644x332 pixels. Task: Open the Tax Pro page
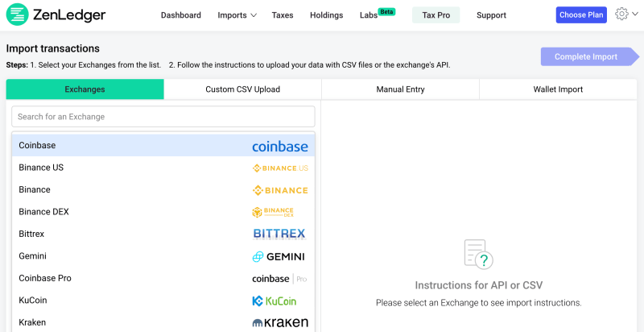pyautogui.click(x=436, y=15)
